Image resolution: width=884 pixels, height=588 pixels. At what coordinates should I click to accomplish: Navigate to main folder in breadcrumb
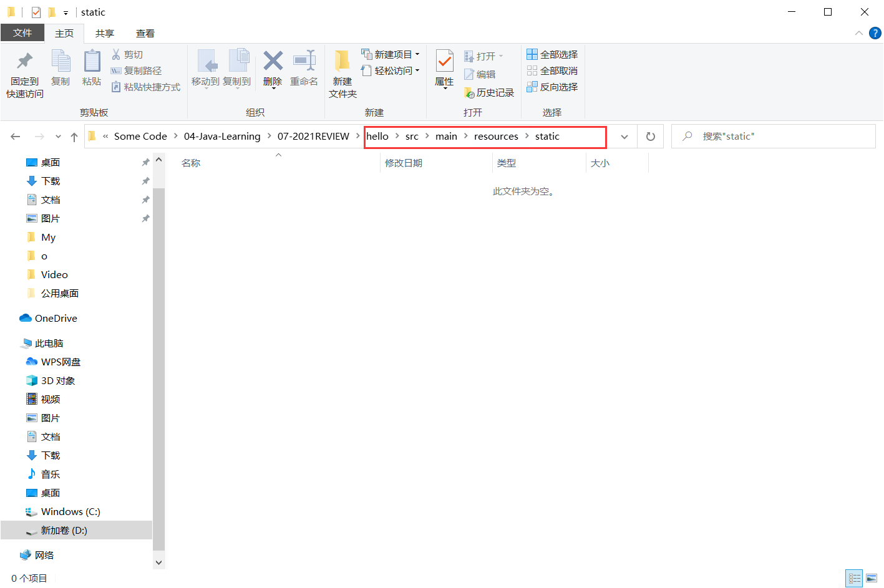(446, 137)
